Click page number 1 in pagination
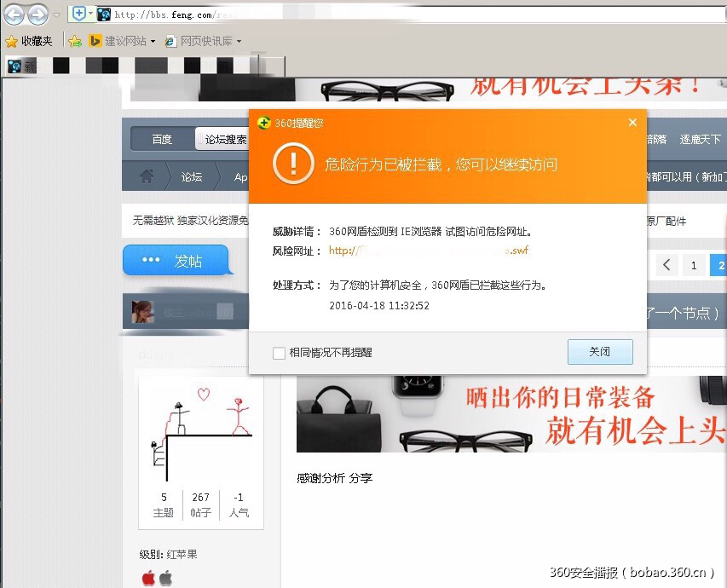727x588 pixels. (694, 265)
